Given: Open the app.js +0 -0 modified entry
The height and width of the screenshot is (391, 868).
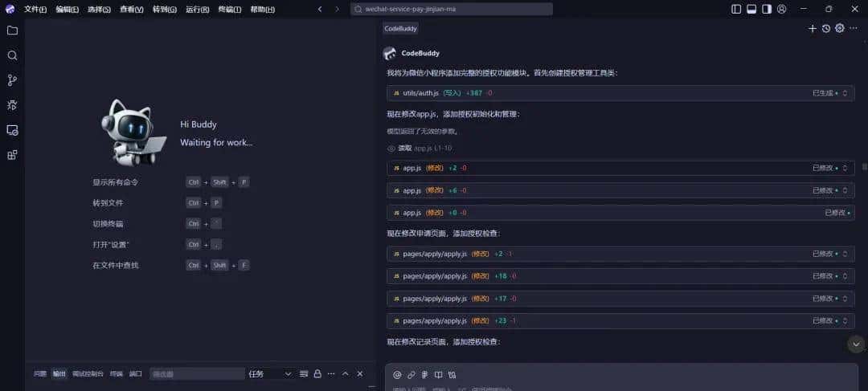Looking at the screenshot, I should pos(620,213).
